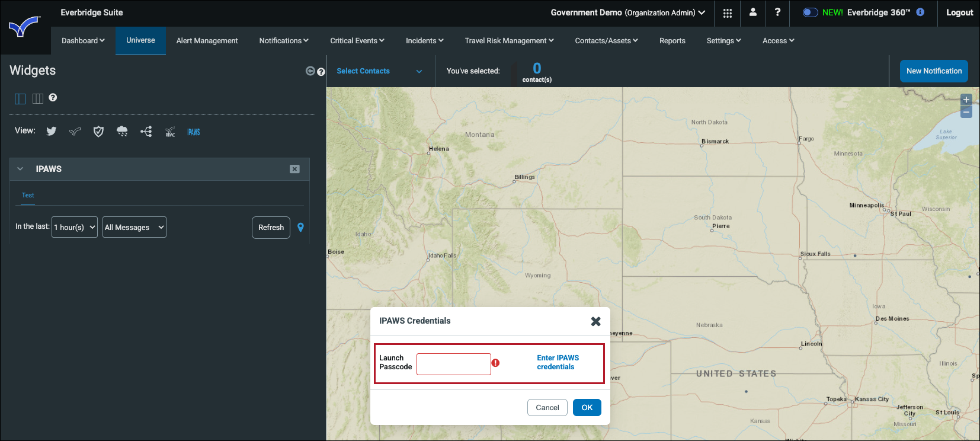This screenshot has height=441, width=980.
Task: Open help next to Widgets collapse arrow
Action: (x=321, y=72)
